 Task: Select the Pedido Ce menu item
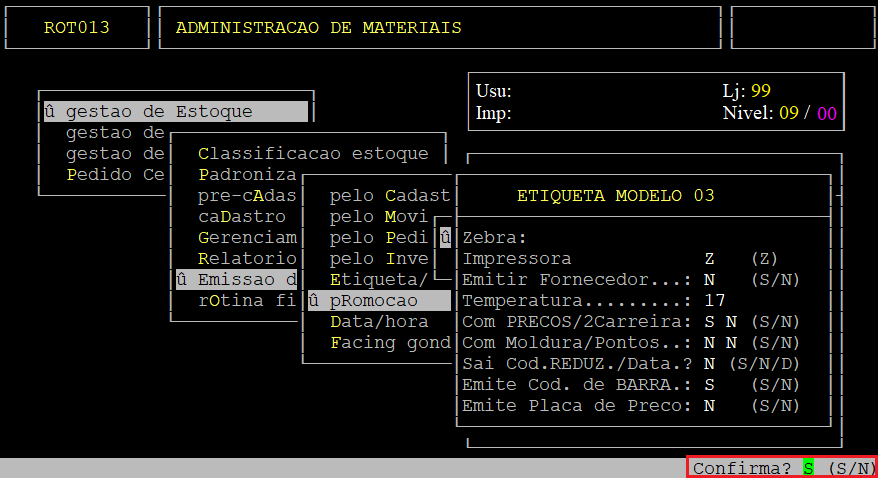(x=115, y=174)
